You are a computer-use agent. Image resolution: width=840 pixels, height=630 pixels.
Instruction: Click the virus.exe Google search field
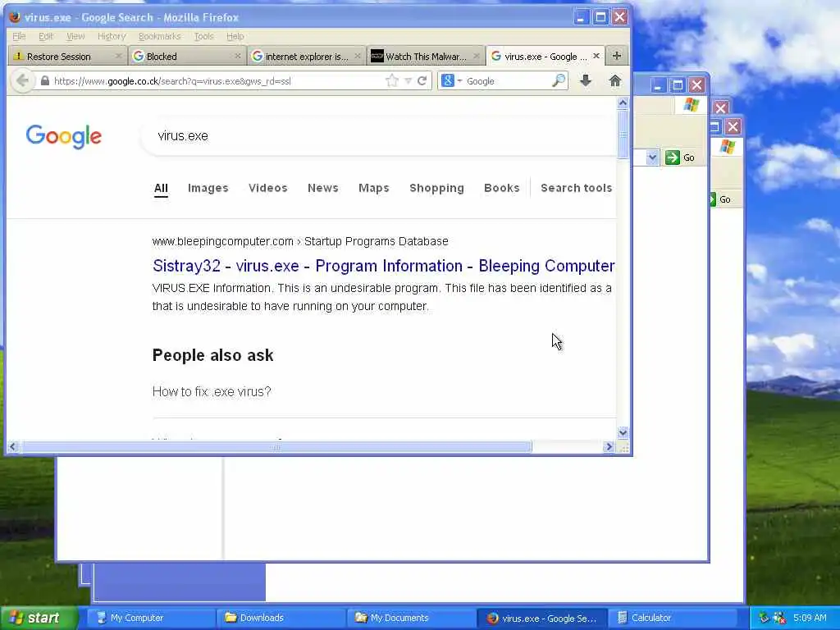379,136
